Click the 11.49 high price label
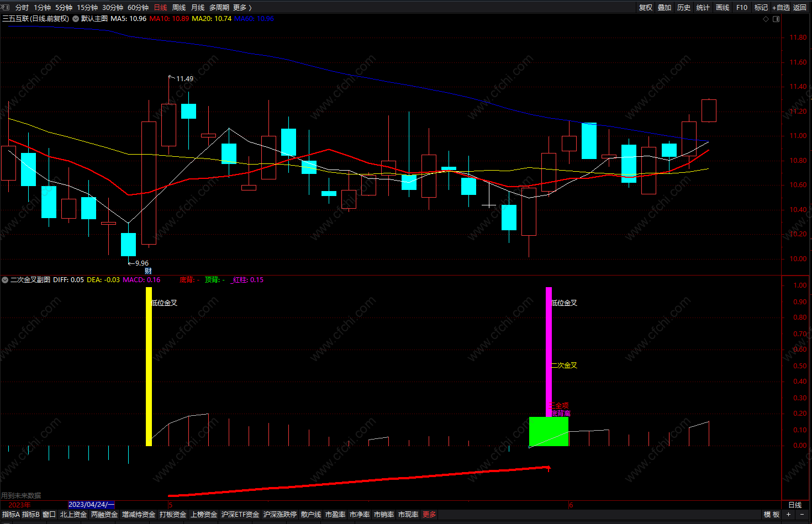The height and width of the screenshot is (524, 812). point(184,79)
